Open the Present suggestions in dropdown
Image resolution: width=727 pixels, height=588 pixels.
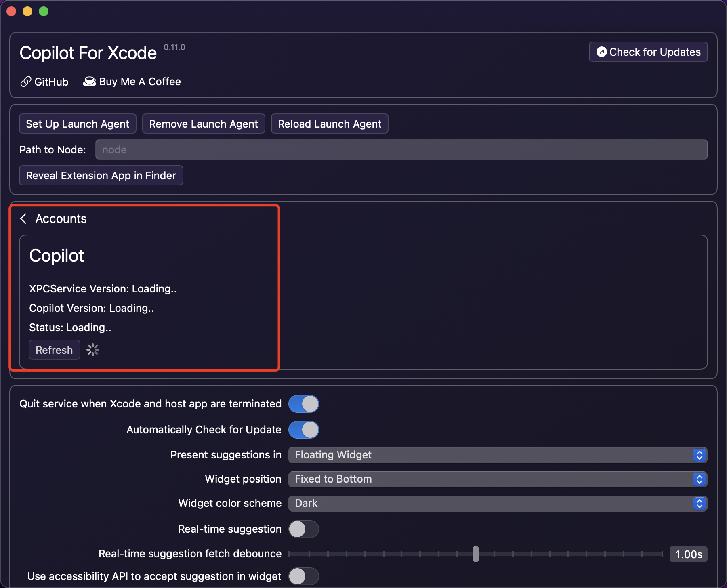click(x=498, y=455)
